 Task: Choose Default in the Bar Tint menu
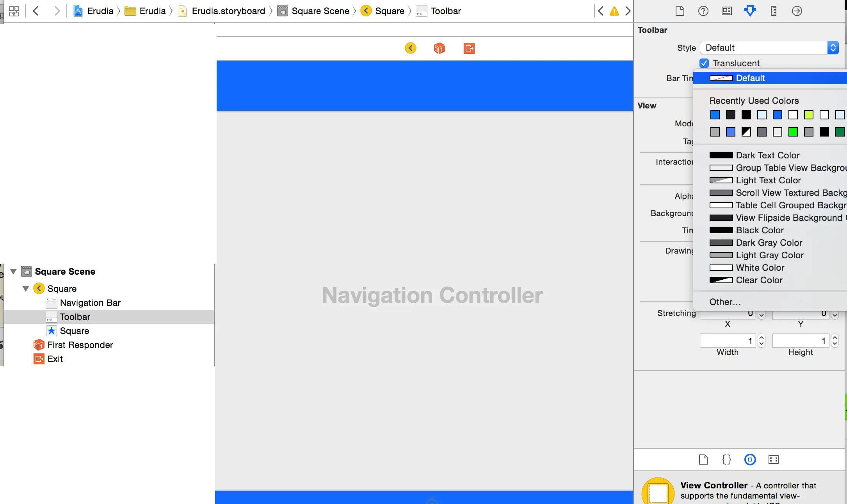pos(750,78)
